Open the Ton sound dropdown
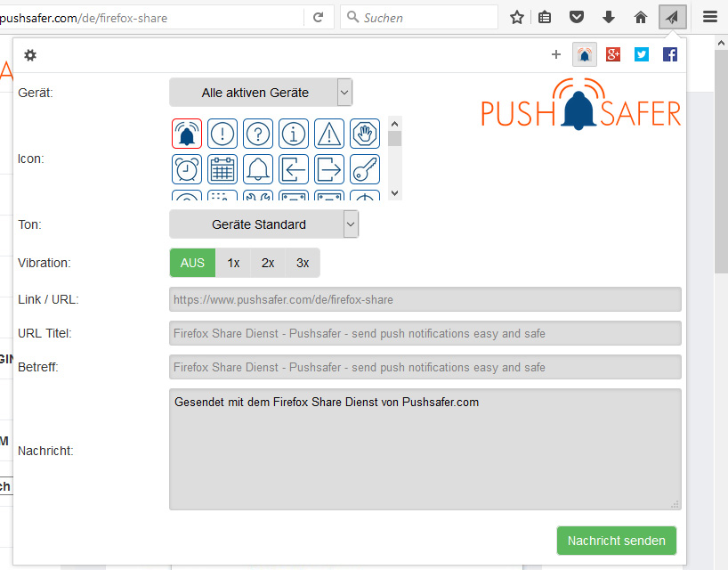Viewport: 728px width, 570px height. [x=263, y=224]
